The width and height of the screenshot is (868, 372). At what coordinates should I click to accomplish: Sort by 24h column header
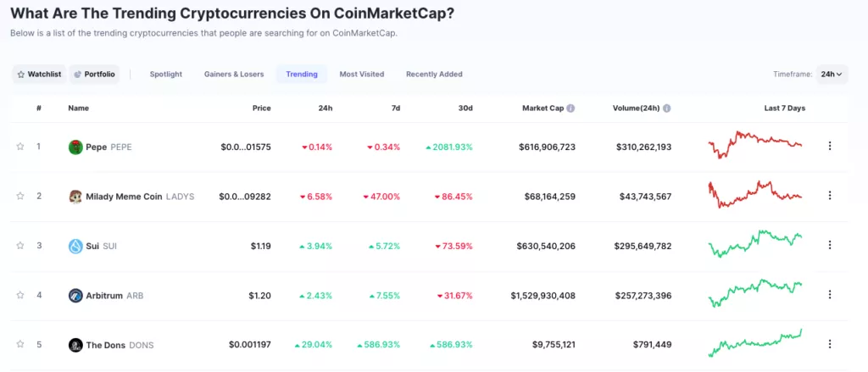[x=326, y=108]
